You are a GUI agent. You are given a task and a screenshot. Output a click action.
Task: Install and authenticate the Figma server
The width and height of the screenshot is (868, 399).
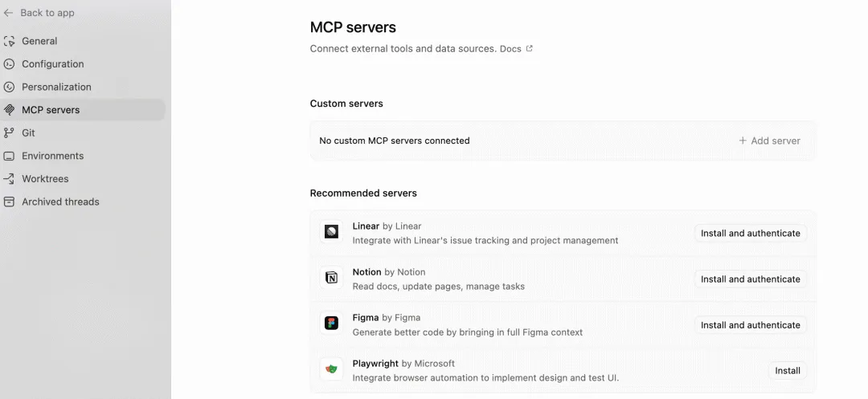750,325
